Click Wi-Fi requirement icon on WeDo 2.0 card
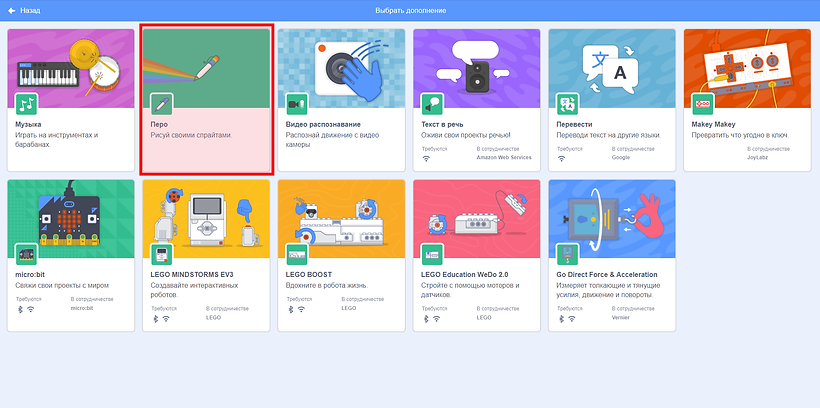 (436, 319)
